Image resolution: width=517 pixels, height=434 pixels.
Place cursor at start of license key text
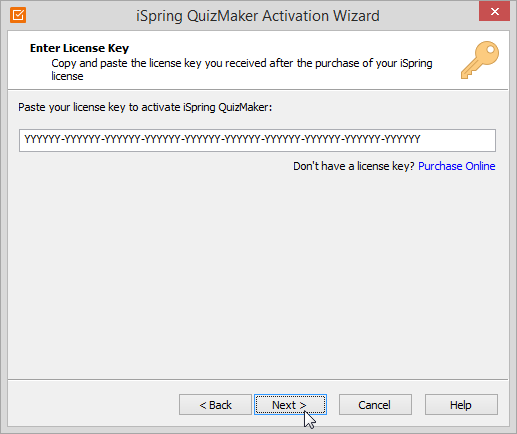(x=24, y=139)
